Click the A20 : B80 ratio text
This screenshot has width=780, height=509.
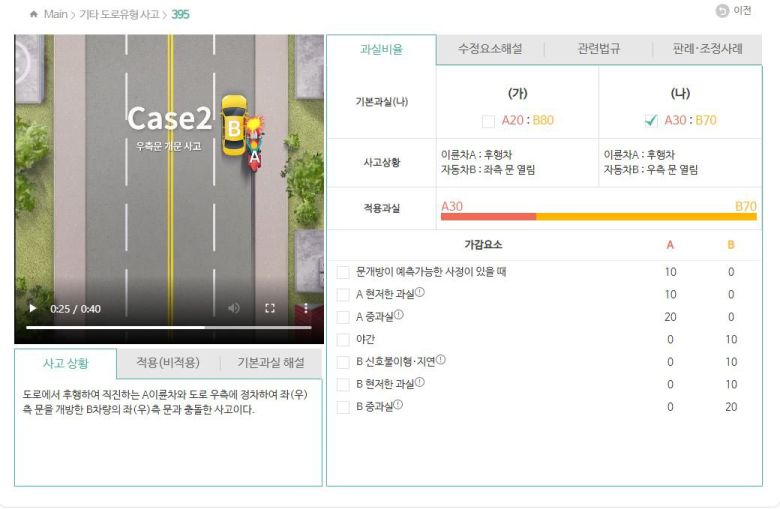point(527,120)
